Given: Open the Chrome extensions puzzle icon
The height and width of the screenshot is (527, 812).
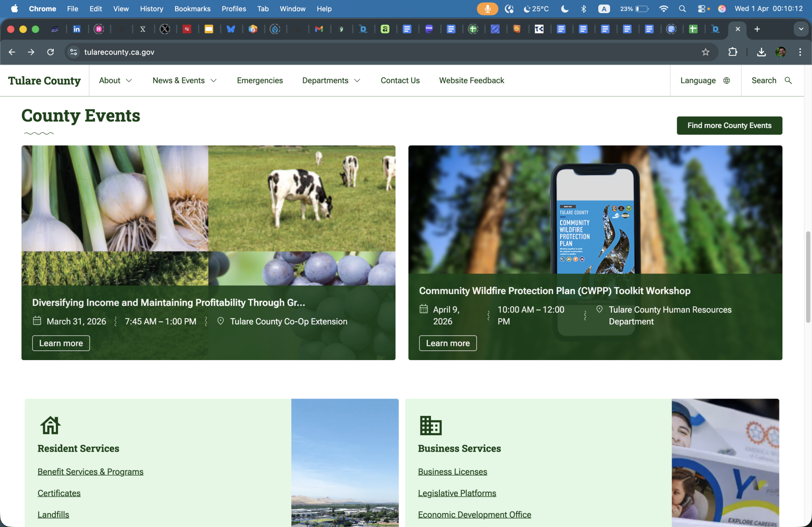Looking at the screenshot, I should 733,52.
